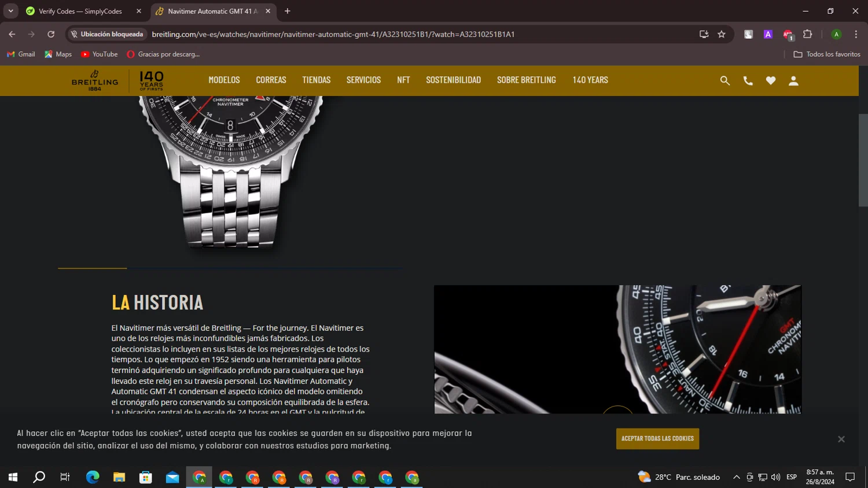Open Windows taskbar search
This screenshot has width=868, height=488.
point(39,477)
